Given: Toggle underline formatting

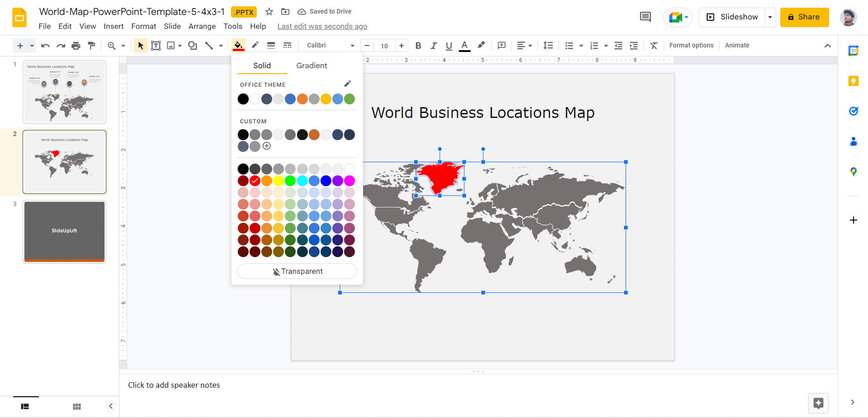Looking at the screenshot, I should pyautogui.click(x=448, y=45).
